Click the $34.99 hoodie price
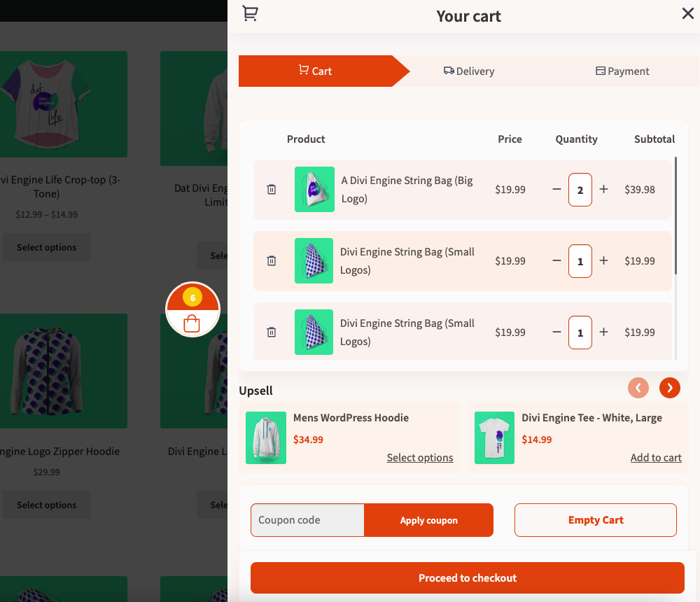 (x=308, y=440)
